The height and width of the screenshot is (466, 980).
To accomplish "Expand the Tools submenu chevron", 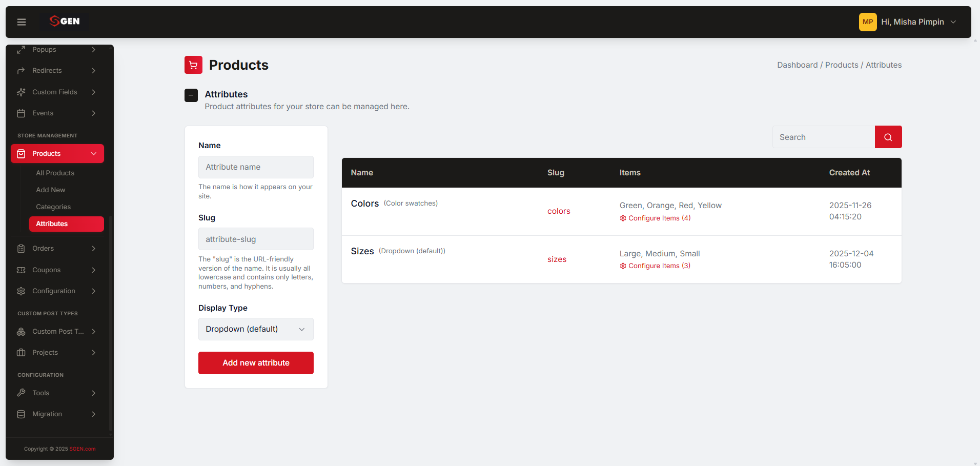I will coord(94,393).
